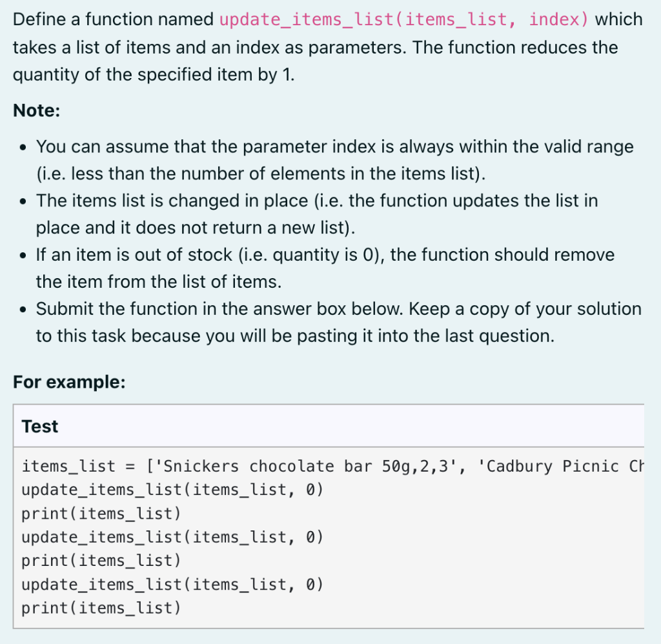Click the bullet about items out of stock
This screenshot has width=661, height=644.
point(325,268)
